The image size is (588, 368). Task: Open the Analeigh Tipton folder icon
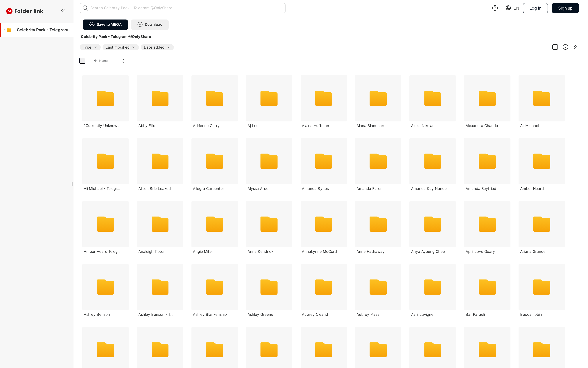pos(160,224)
